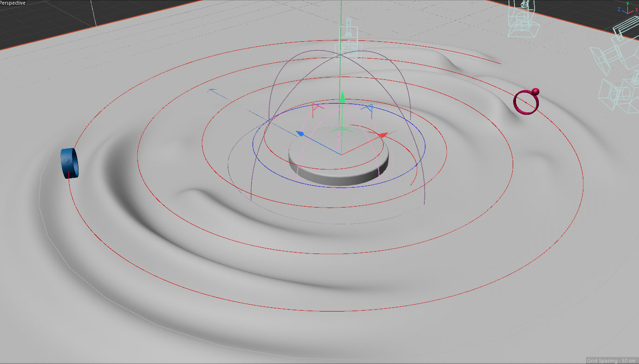Viewport: 639px width, 364px height.
Task: Click the Perspective view label
Action: pos(13,3)
